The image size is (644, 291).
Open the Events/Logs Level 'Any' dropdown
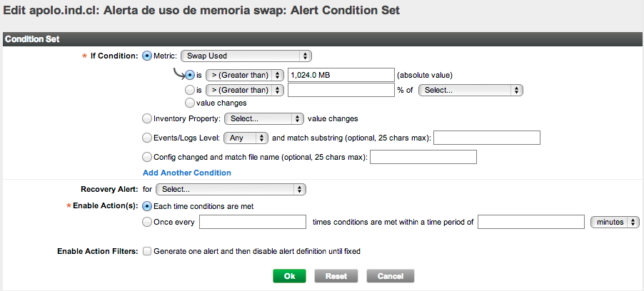pyautogui.click(x=246, y=138)
